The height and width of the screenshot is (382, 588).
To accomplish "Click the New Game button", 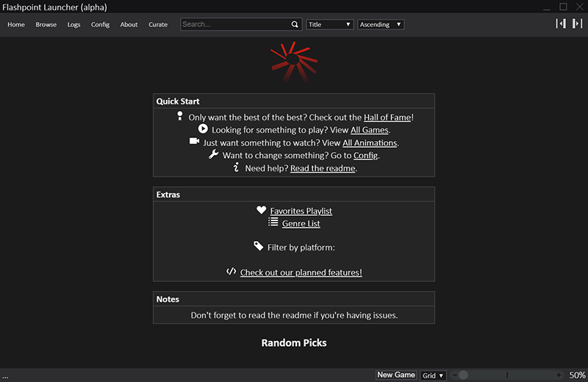I will [396, 375].
